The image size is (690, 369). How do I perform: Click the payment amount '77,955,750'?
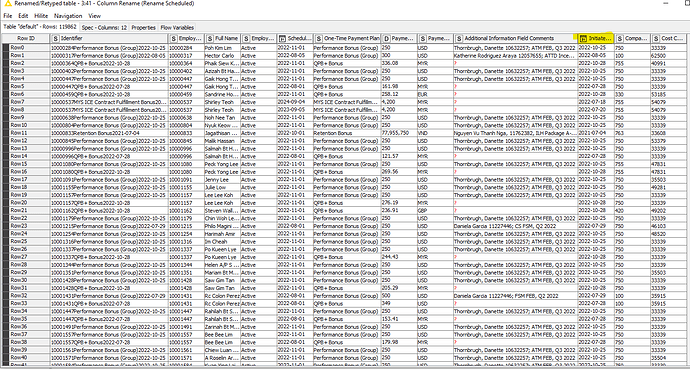pos(399,133)
